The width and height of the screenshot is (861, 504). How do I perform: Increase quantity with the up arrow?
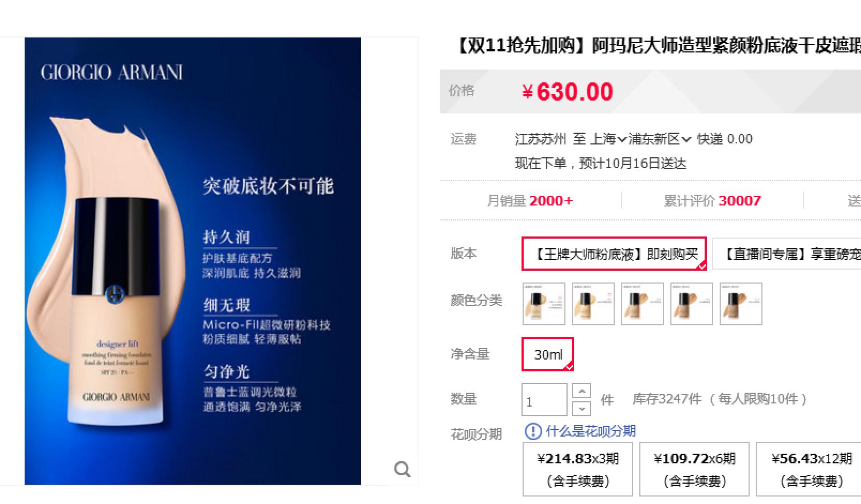[x=581, y=391]
